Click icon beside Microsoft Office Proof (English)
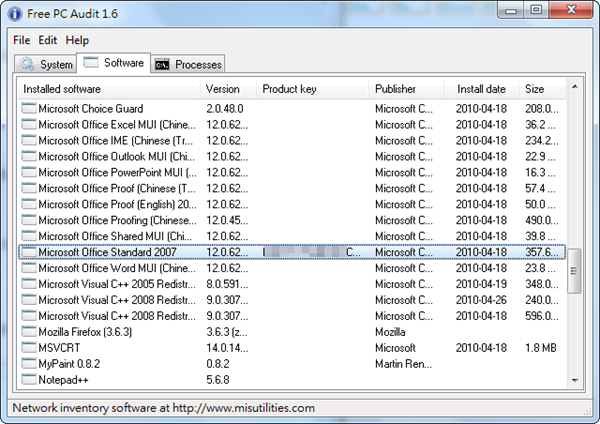This screenshot has width=600, height=424. tap(29, 204)
